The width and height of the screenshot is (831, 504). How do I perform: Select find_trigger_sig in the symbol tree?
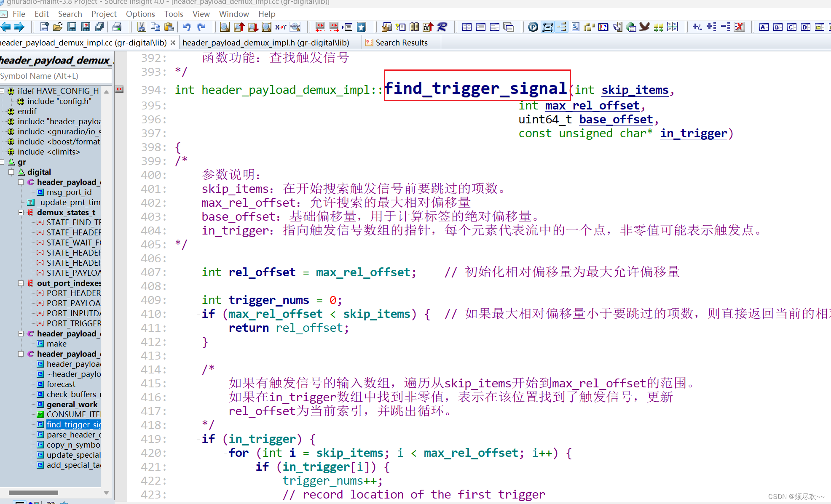(x=73, y=424)
